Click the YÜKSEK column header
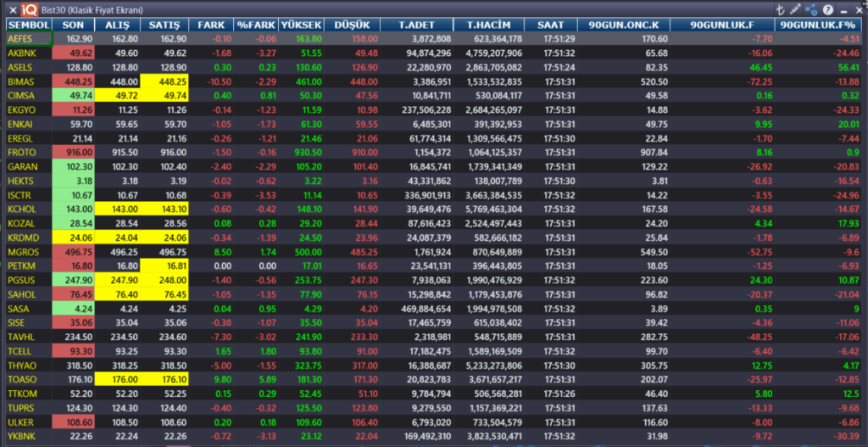Viewport: 868px width, 447px height. [301, 25]
